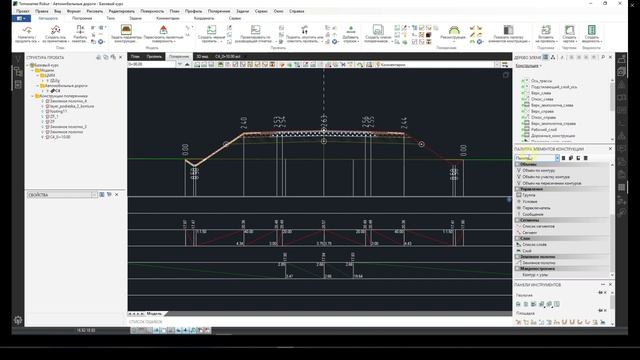Click the first Геология toolbar icon
Screen dimensions: 640x360
pos(518,304)
